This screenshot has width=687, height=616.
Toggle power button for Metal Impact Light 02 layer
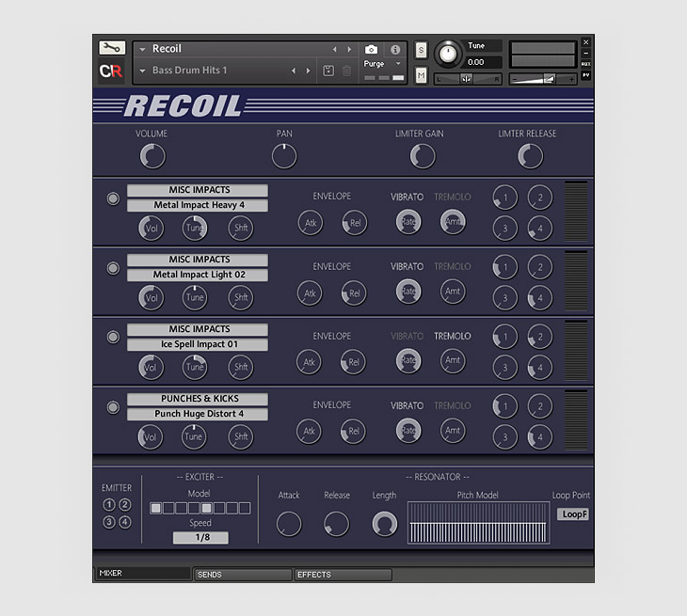click(113, 268)
